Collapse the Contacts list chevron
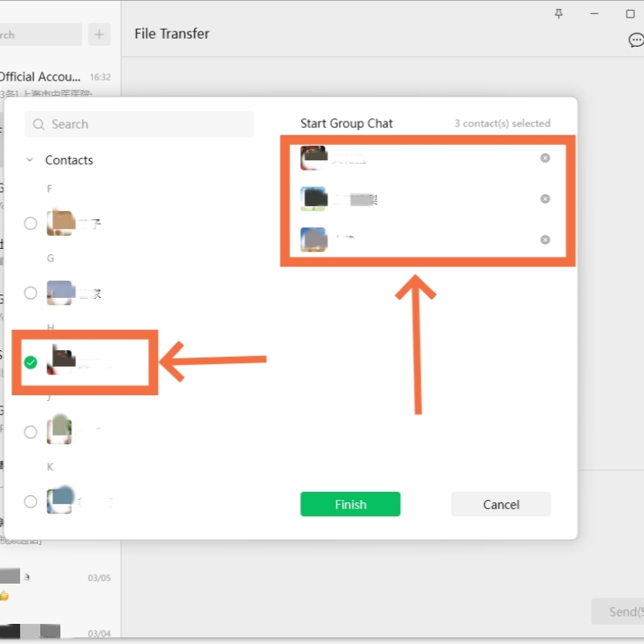The image size is (644, 644). [30, 159]
